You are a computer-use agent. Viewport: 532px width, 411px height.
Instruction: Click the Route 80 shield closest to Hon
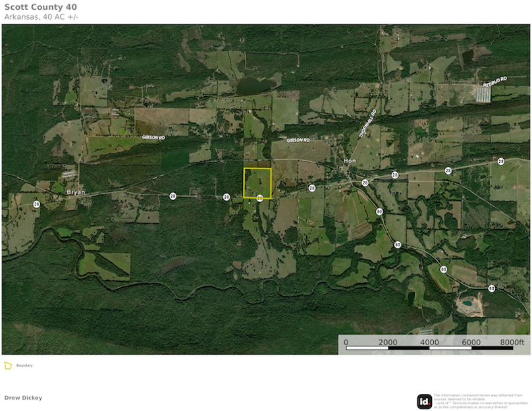(379, 211)
